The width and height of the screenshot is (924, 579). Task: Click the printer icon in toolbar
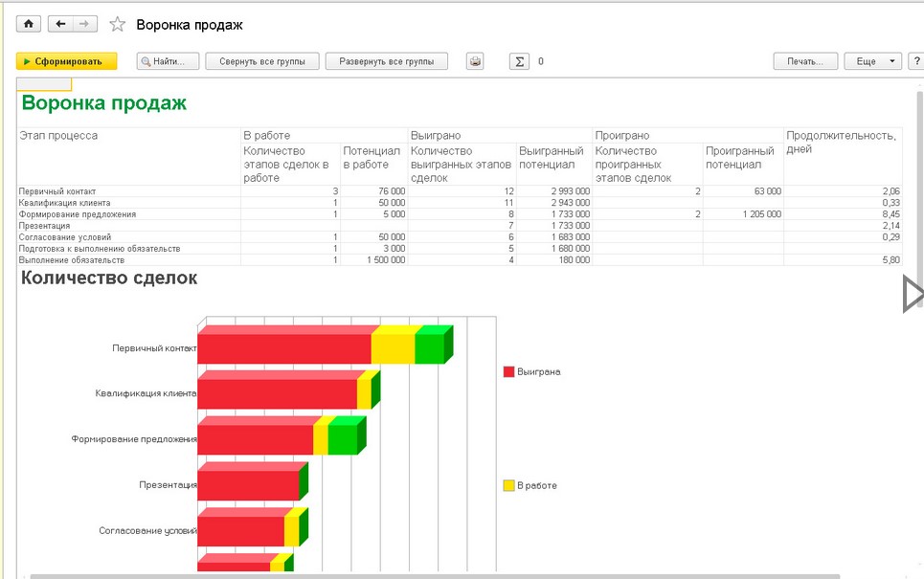pos(475,61)
